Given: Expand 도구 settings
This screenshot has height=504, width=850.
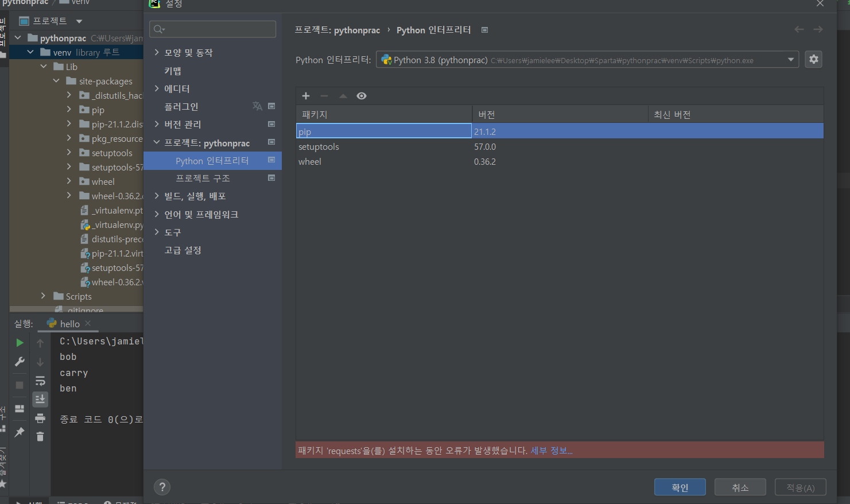Looking at the screenshot, I should pyautogui.click(x=157, y=232).
